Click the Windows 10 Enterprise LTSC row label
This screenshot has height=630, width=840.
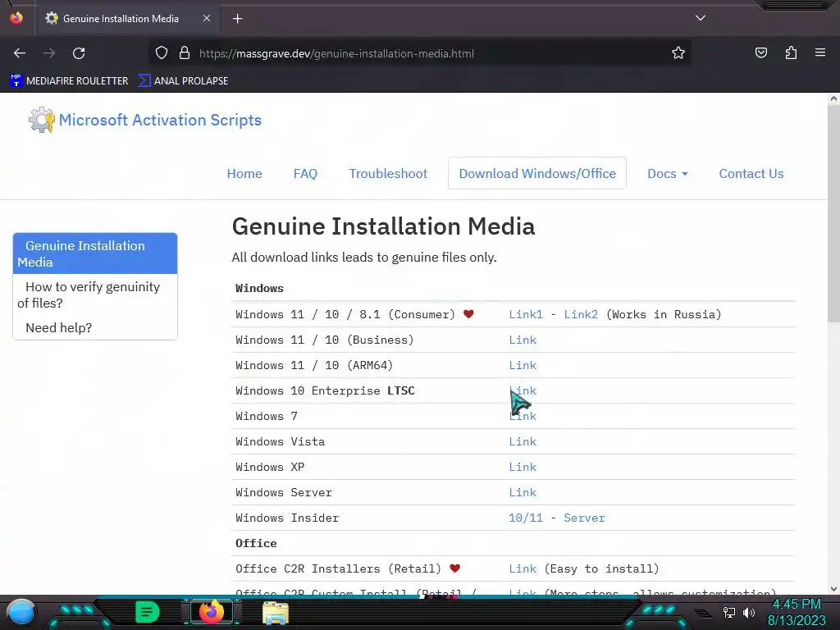[325, 390]
